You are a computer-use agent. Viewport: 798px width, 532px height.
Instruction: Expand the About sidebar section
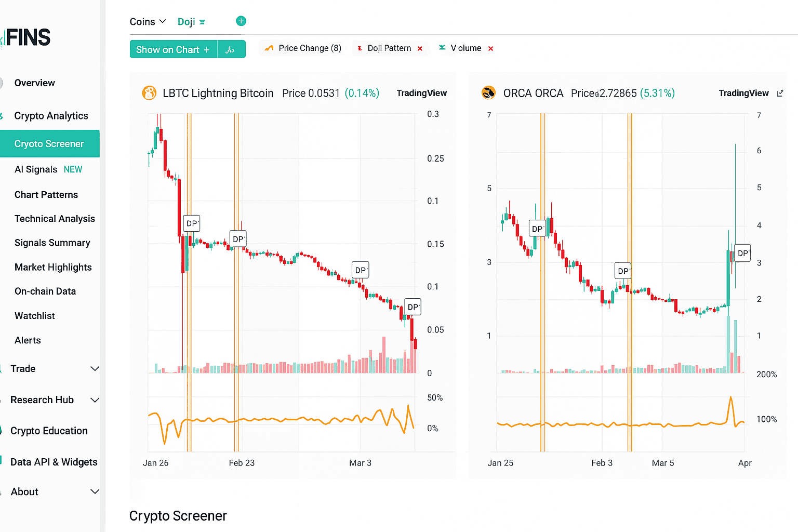click(95, 492)
